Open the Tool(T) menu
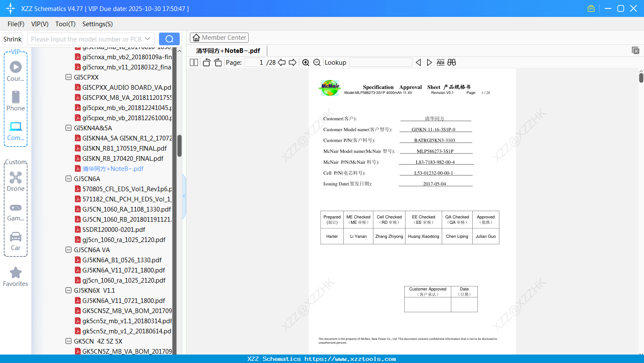This screenshot has width=644, height=363. click(x=66, y=24)
